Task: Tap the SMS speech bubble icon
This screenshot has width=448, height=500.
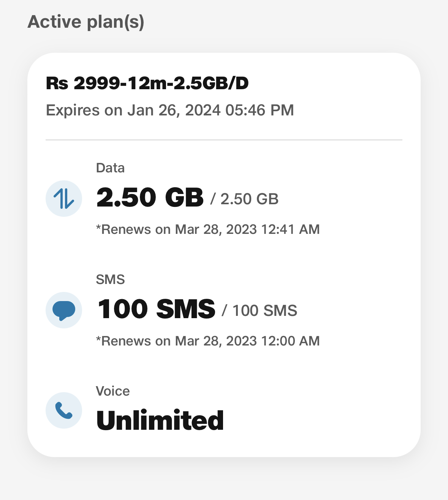Action: coord(64,310)
